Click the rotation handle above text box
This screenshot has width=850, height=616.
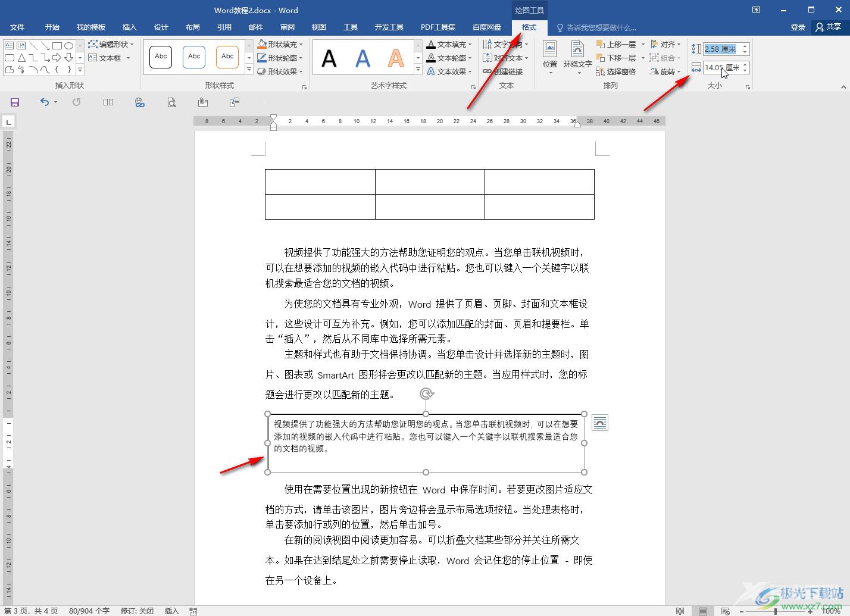point(426,393)
